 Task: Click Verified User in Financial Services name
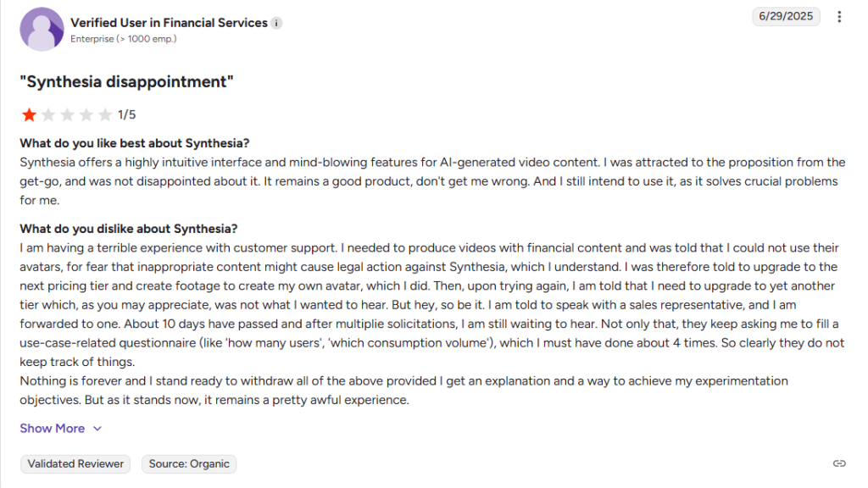click(x=169, y=23)
